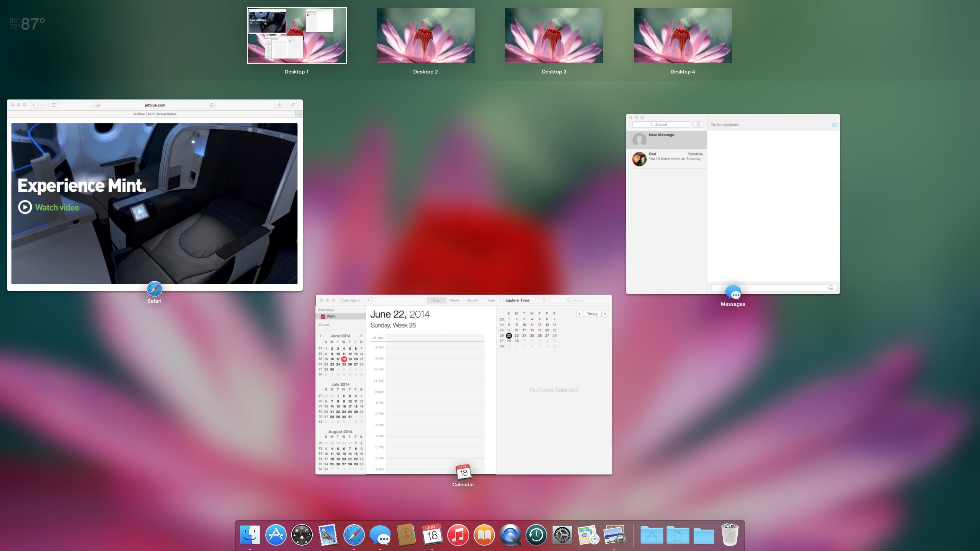Screen dimensions: 980x551
Task: Open iBooks in the dock
Action: [484, 535]
